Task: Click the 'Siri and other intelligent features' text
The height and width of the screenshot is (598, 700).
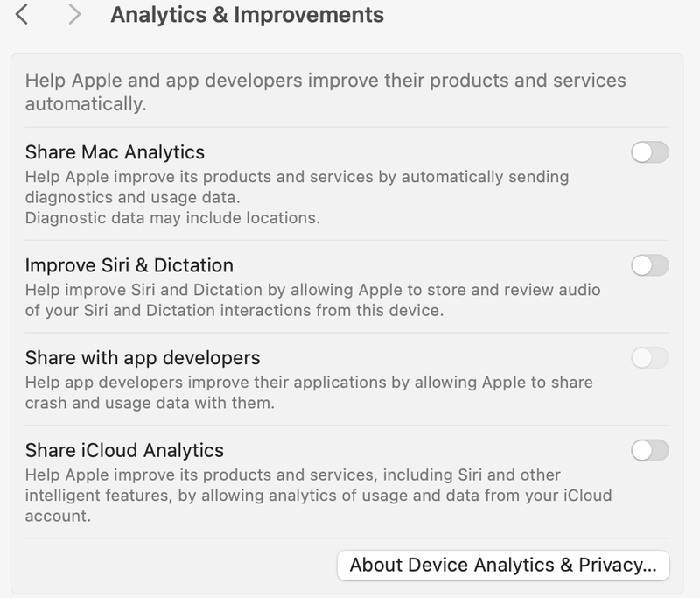Action: pyautogui.click(x=471, y=475)
